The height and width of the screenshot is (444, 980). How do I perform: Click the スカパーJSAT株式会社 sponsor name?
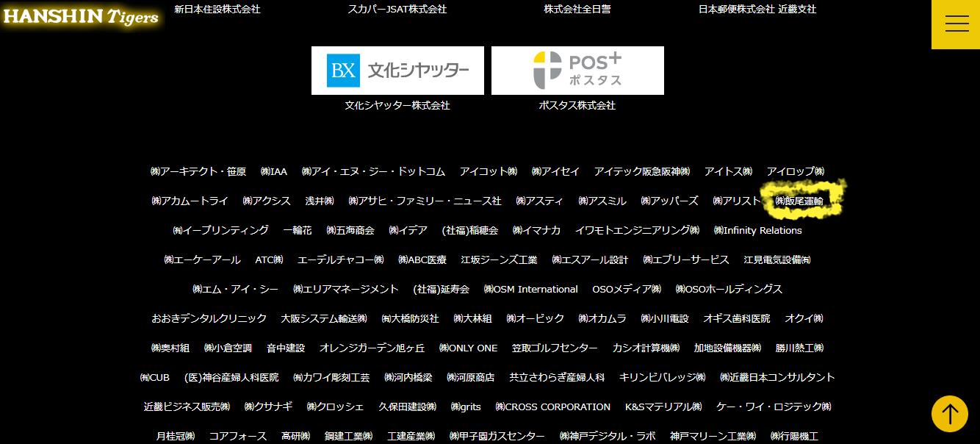pos(397,10)
